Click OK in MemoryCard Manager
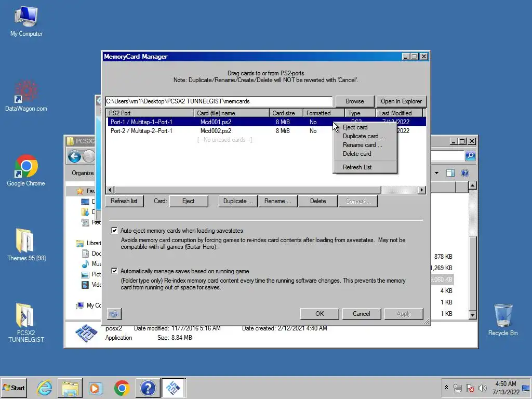The height and width of the screenshot is (399, 532). point(320,314)
